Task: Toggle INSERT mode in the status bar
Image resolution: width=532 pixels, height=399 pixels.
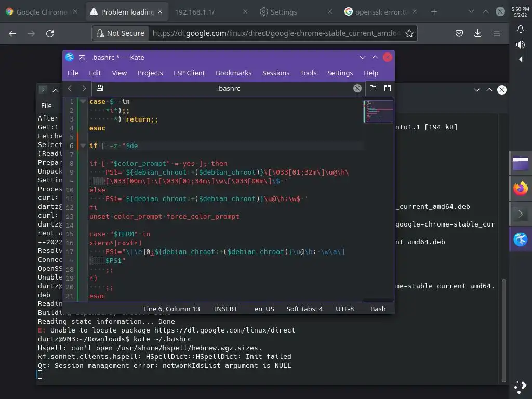Action: (225, 309)
